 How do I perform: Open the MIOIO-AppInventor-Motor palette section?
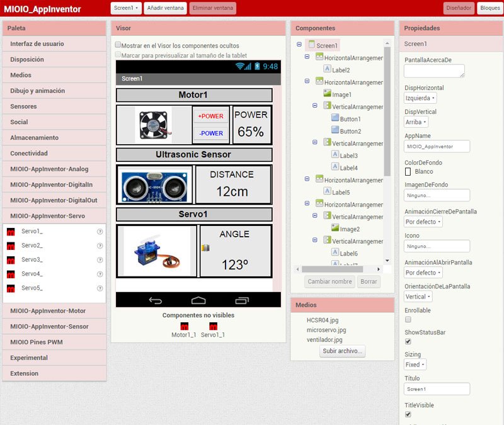(54, 310)
